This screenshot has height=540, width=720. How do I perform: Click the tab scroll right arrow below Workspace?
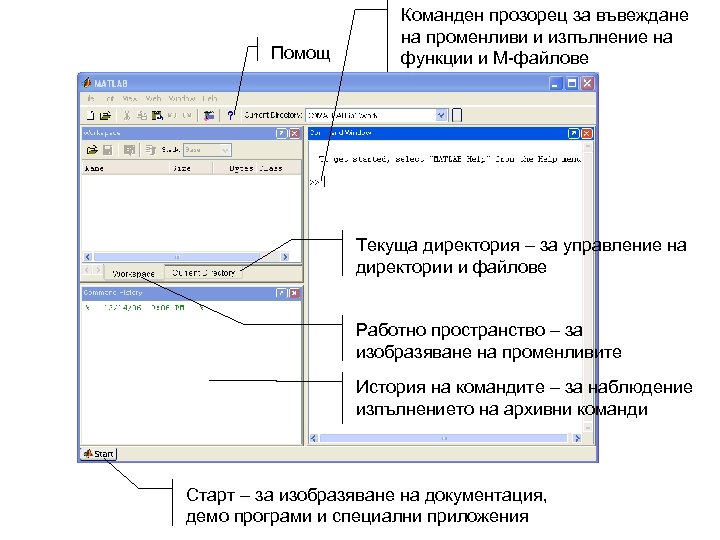tap(98, 270)
